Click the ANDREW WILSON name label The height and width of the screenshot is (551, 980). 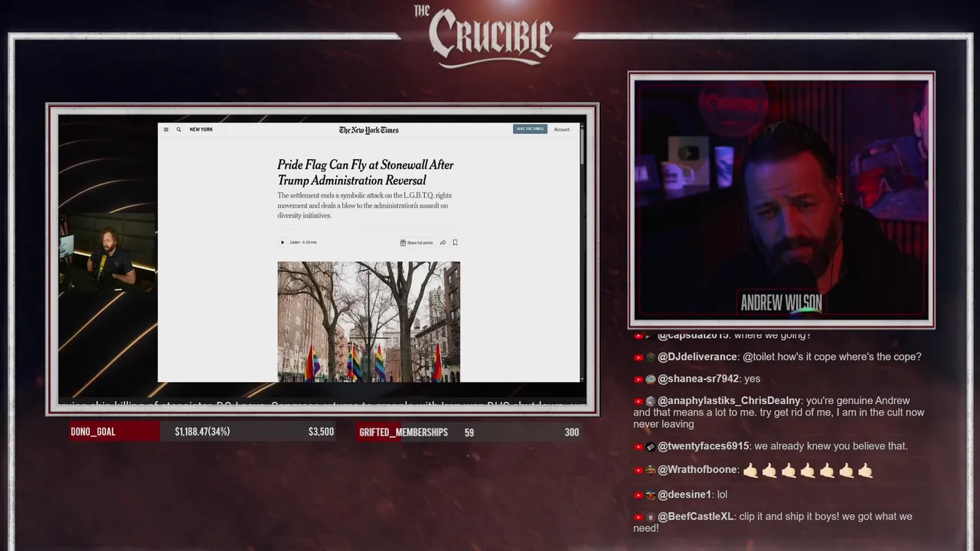point(781,303)
